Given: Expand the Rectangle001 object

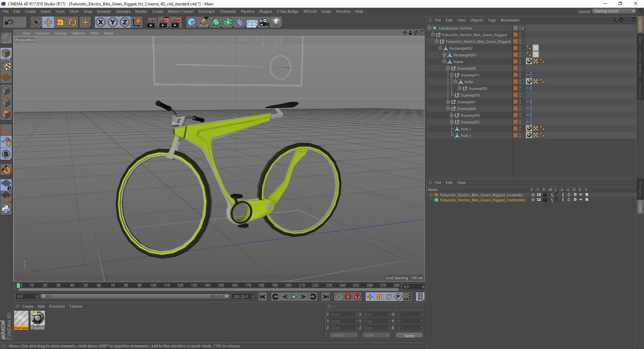Looking at the screenshot, I should (444, 55).
